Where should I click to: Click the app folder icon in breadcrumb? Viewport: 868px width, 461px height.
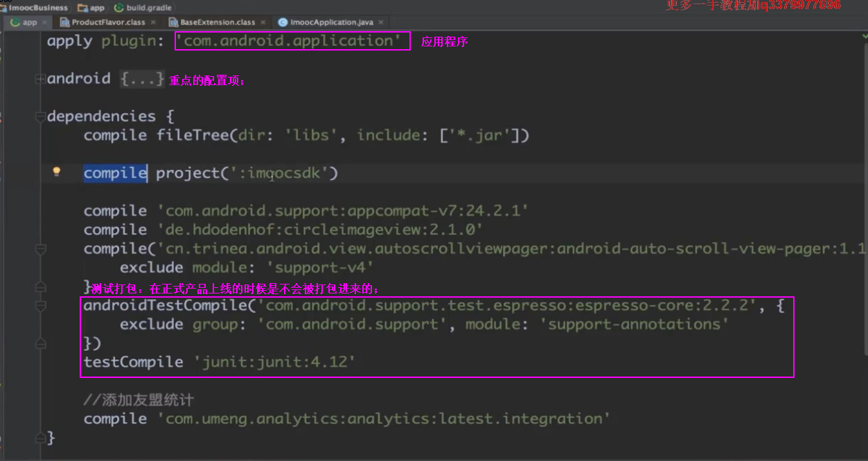[x=82, y=8]
